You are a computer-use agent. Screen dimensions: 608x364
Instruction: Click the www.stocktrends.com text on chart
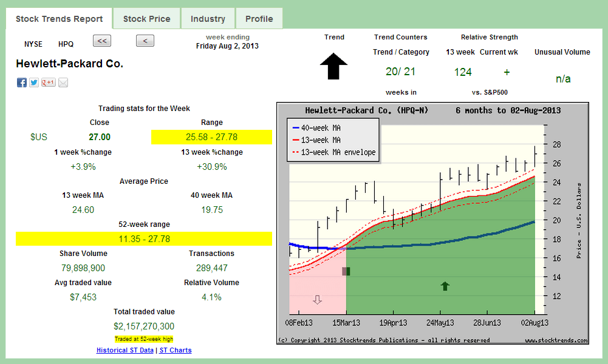pyautogui.click(x=556, y=340)
